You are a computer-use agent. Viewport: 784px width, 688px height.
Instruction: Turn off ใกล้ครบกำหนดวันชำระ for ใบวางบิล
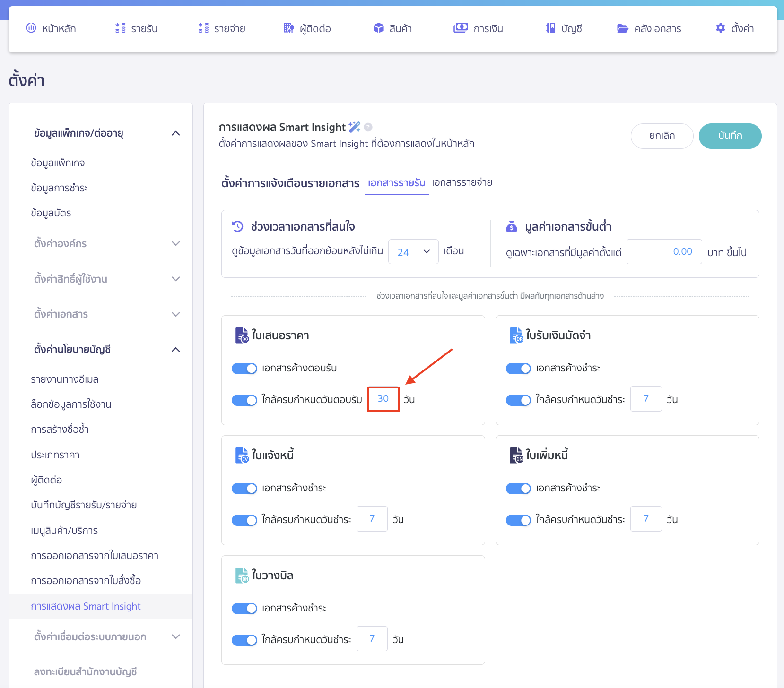tap(244, 640)
